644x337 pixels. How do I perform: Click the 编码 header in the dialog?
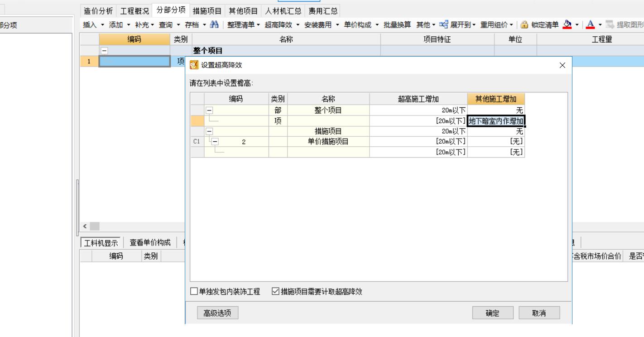tap(236, 99)
